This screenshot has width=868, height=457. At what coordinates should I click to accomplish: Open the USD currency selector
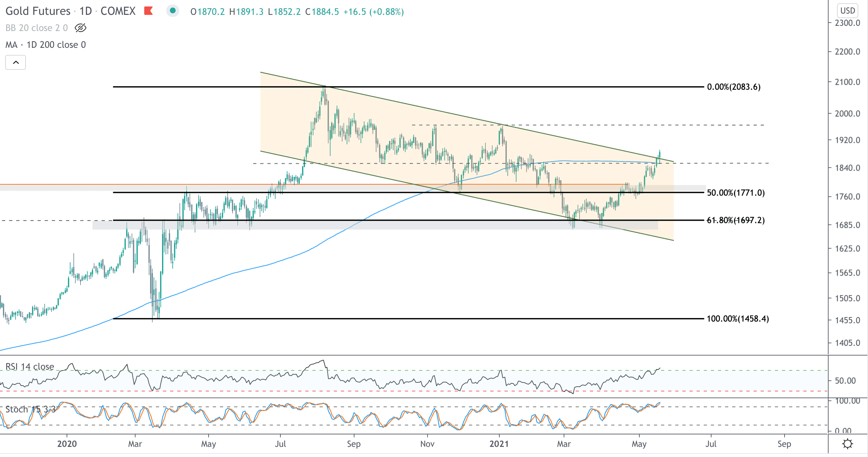pos(847,11)
